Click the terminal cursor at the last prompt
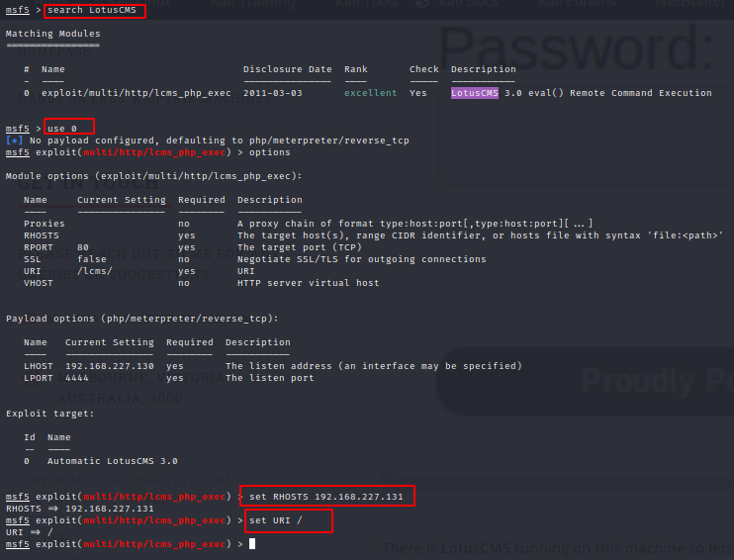The width and height of the screenshot is (734, 560). (252, 543)
